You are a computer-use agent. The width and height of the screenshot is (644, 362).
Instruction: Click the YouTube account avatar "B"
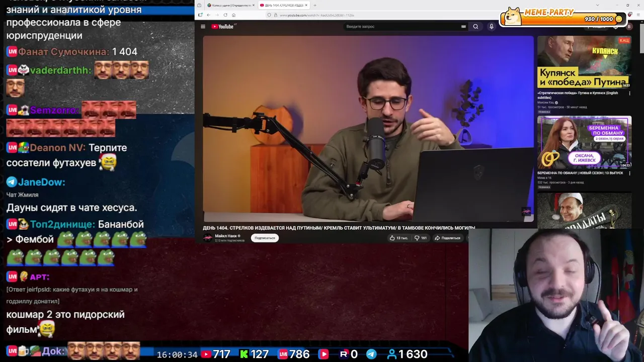click(629, 27)
